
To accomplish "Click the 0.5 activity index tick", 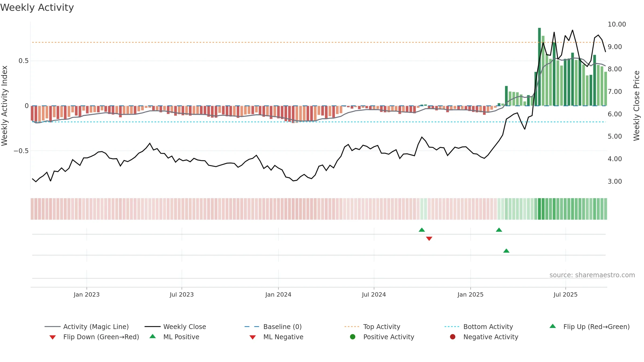I will click(23, 61).
